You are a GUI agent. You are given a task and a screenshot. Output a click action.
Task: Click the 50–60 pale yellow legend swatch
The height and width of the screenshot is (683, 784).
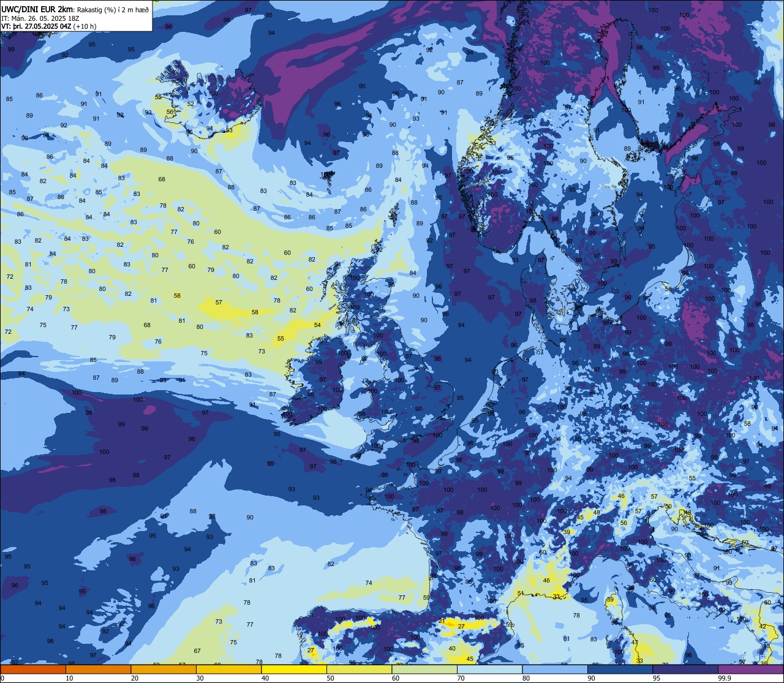pyautogui.click(x=359, y=669)
